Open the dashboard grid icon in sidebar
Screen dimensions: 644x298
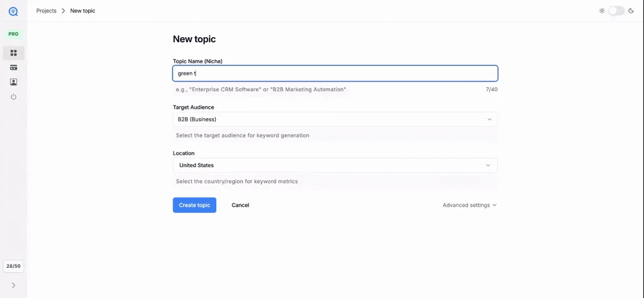[14, 53]
